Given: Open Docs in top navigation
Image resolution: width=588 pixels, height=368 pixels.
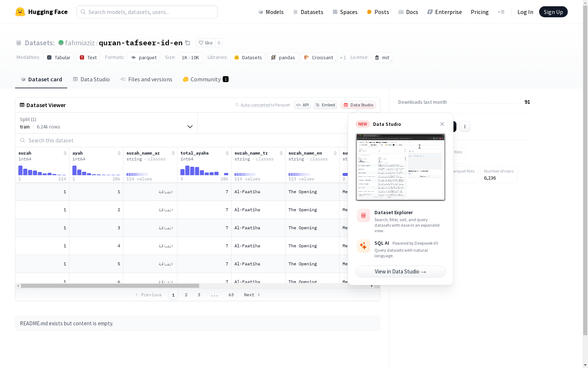Looking at the screenshot, I should 408,12.
